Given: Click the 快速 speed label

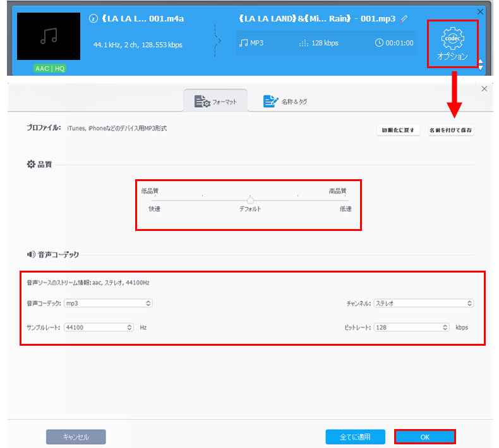Looking at the screenshot, I should click(x=154, y=209).
